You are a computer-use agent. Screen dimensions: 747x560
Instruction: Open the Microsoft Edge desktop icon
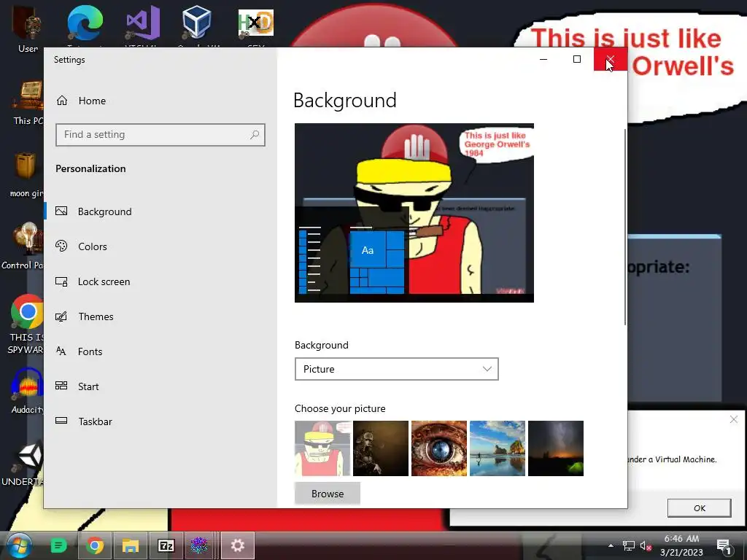point(85,24)
